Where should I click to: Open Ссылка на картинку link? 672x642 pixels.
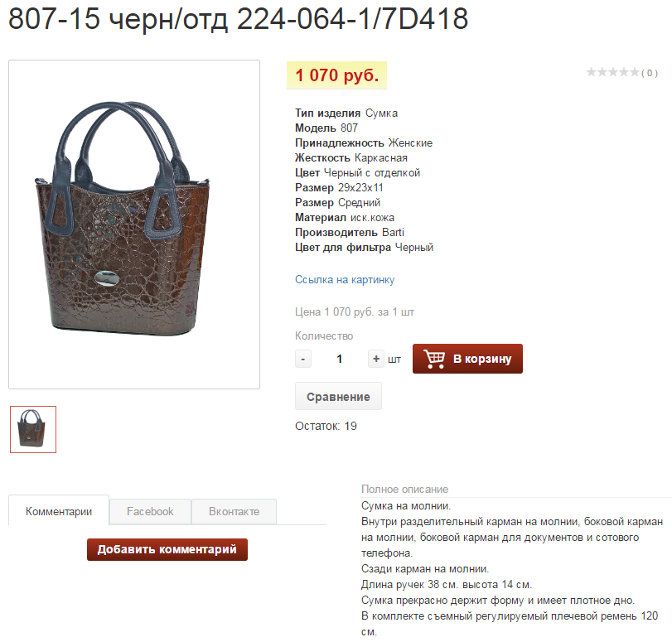click(345, 280)
